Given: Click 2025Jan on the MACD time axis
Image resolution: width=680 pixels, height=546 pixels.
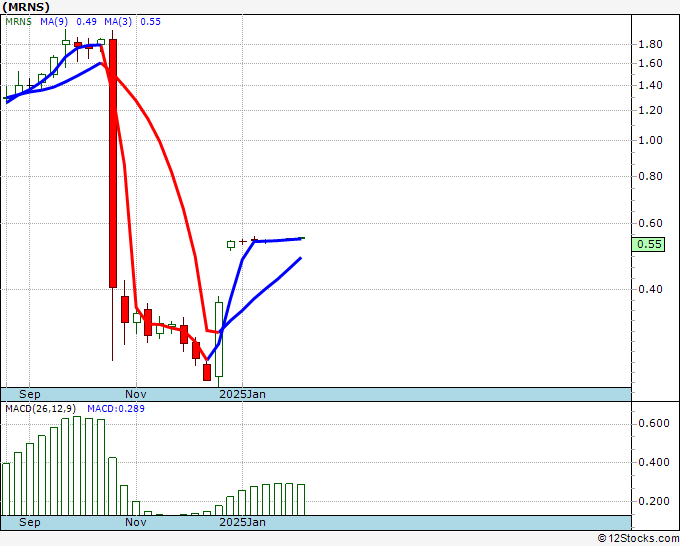Looking at the screenshot, I should tap(242, 522).
